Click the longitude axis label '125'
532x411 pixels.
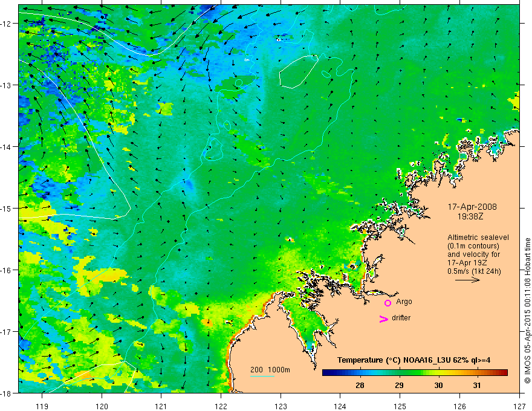pyautogui.click(x=400, y=406)
